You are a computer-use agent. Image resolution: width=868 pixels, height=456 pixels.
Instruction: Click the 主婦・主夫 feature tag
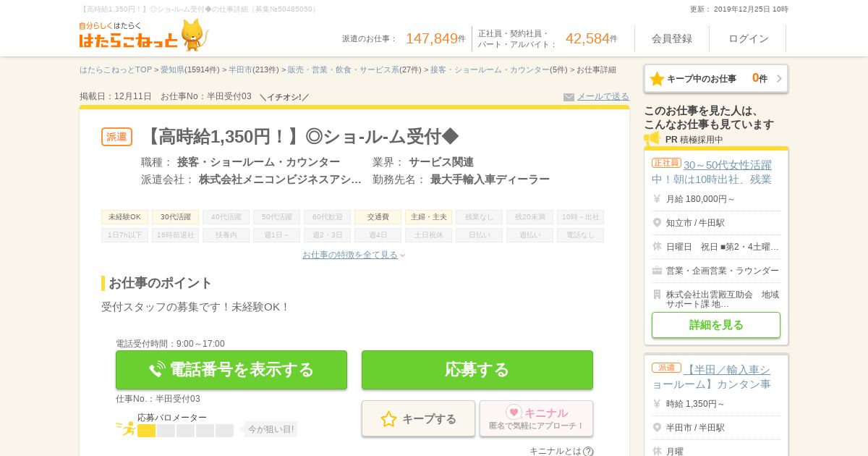pos(428,217)
